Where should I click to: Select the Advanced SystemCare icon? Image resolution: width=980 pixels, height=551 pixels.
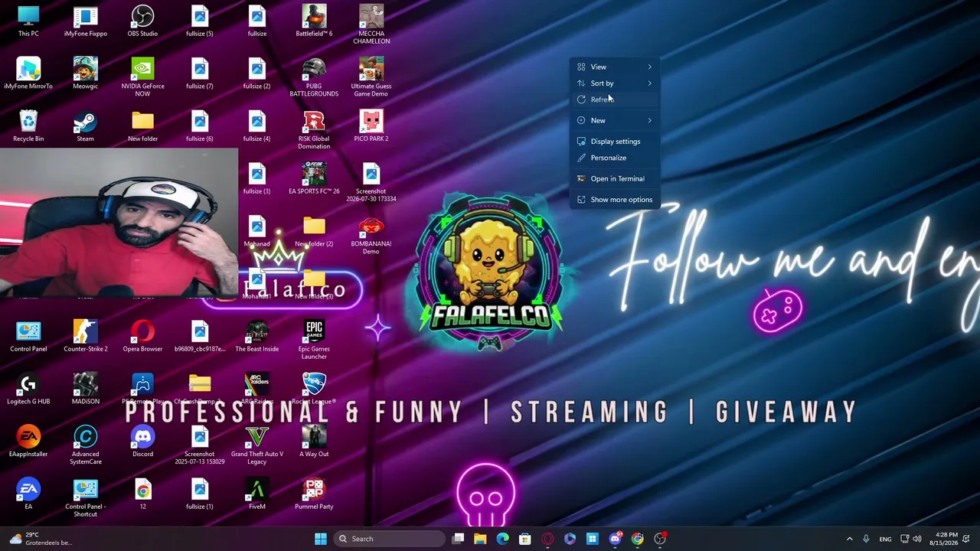[86, 445]
